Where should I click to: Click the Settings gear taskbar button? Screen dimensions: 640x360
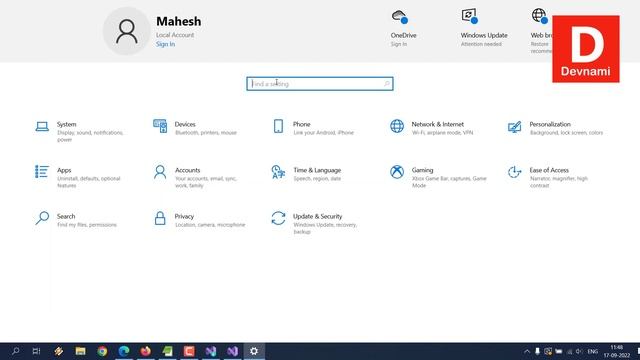tap(254, 351)
